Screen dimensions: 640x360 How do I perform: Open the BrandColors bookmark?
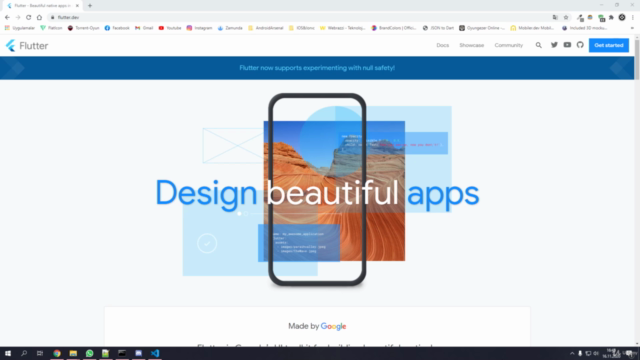pos(393,28)
